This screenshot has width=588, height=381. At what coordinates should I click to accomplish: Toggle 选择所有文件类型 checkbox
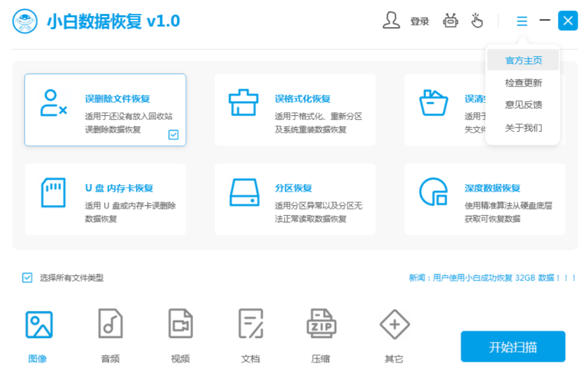click(28, 278)
